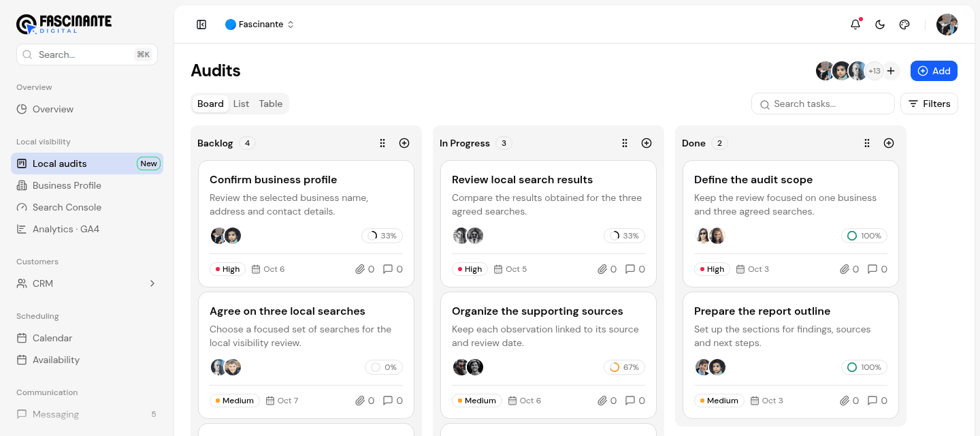Open Calendar in the sidebar

point(87,338)
